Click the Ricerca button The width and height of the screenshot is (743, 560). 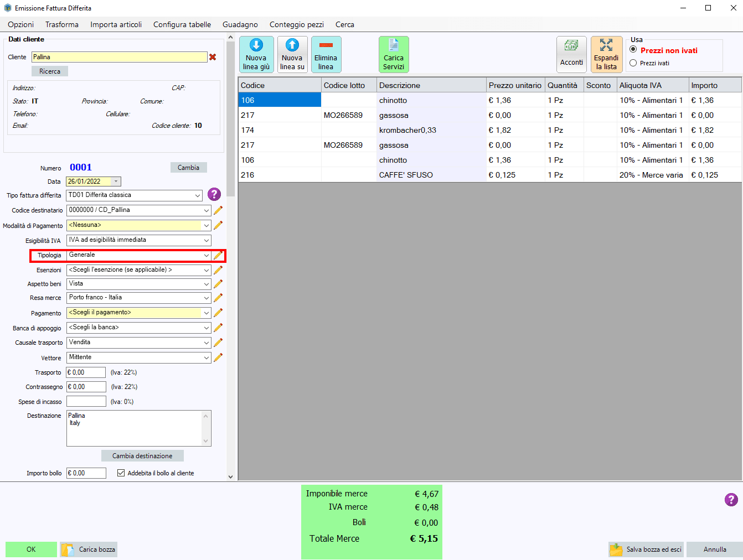[50, 71]
